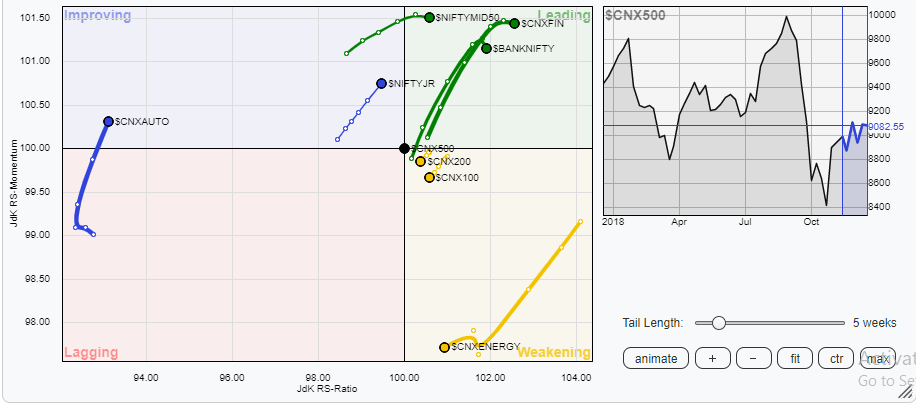Select the $CNXENERGY data point
Image resolution: width=916 pixels, height=404 pixels.
(444, 347)
